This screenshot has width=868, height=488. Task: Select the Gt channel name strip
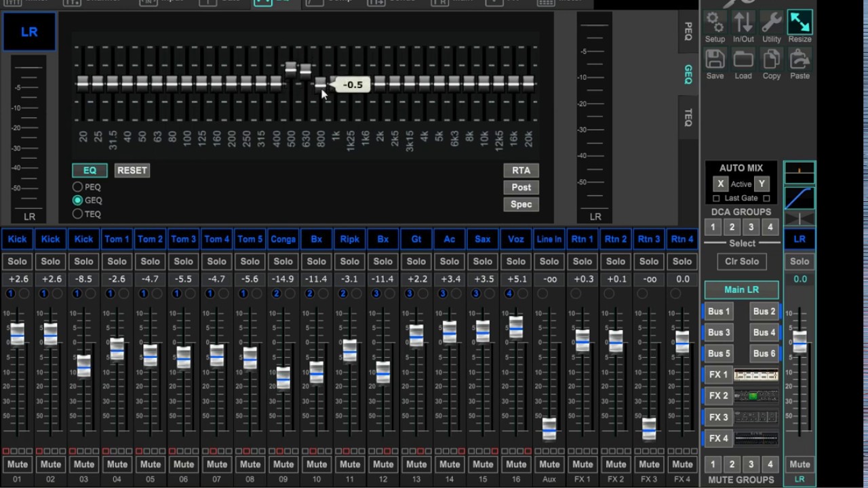click(x=416, y=239)
